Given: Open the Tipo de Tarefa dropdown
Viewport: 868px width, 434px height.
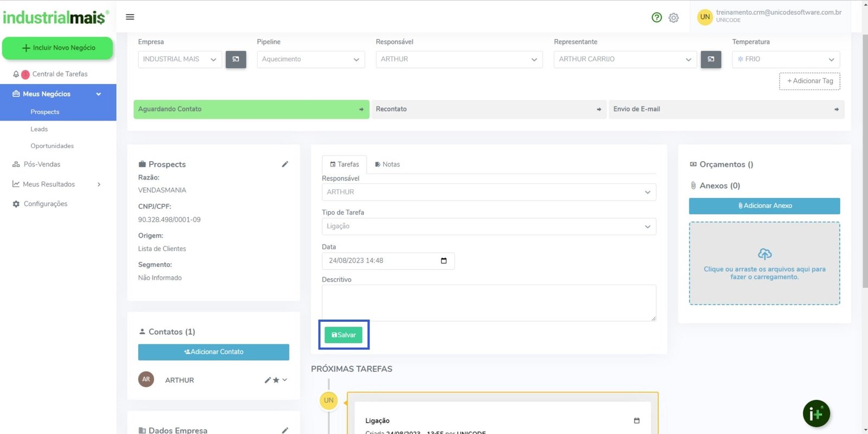Looking at the screenshot, I should tap(488, 226).
